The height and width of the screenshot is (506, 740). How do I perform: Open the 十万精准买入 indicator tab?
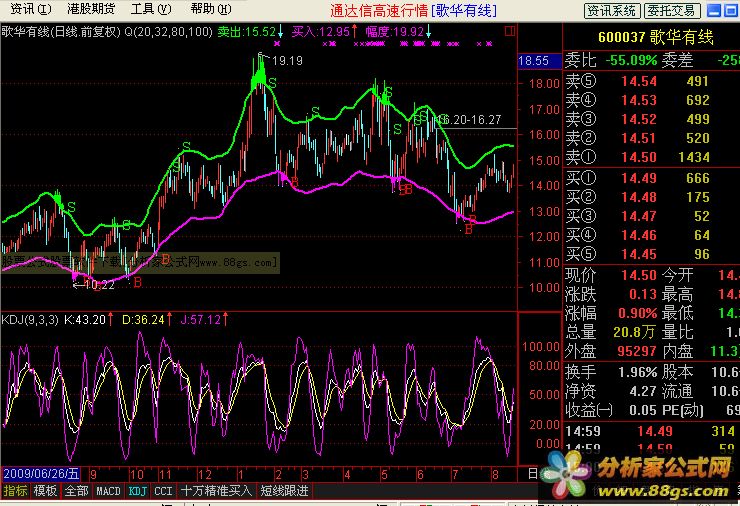tap(216, 491)
